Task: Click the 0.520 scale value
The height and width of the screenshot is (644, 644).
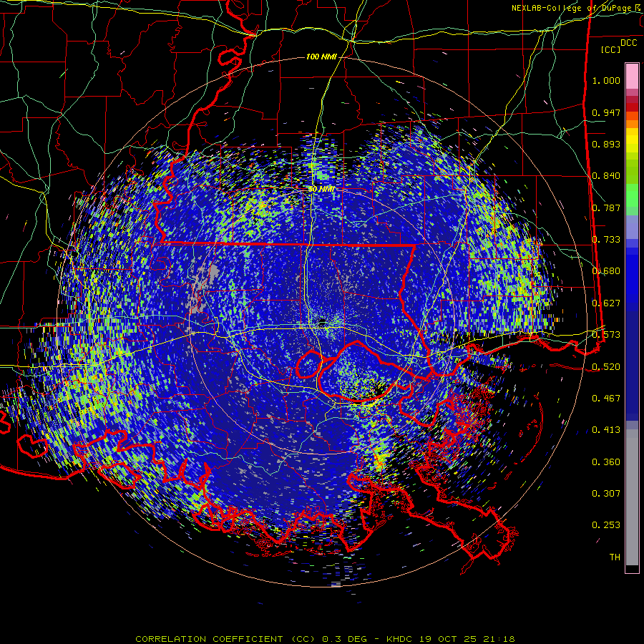Action: tap(606, 366)
